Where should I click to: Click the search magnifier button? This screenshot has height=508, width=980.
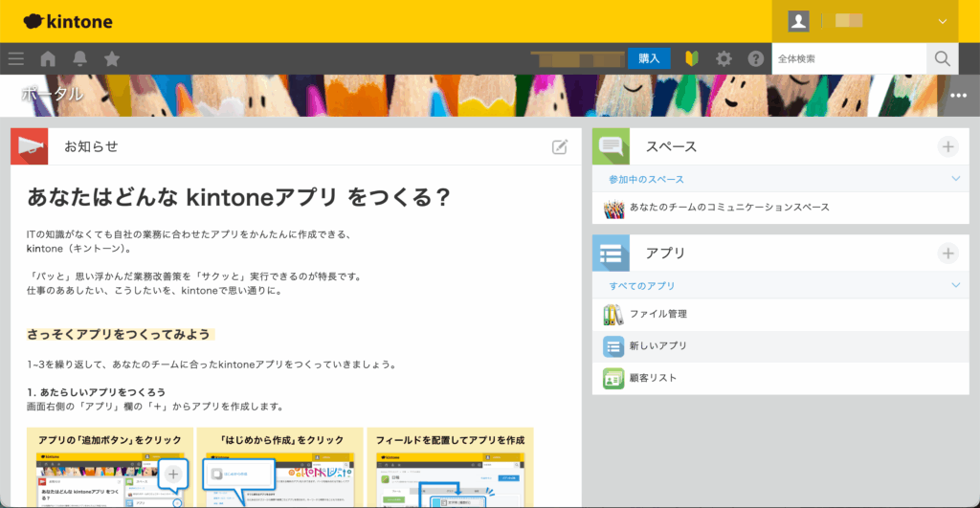click(942, 58)
